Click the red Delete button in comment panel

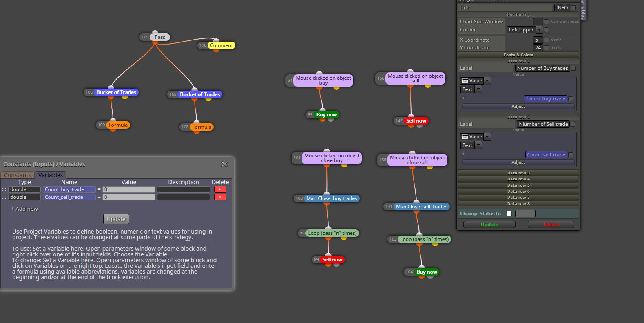click(551, 225)
